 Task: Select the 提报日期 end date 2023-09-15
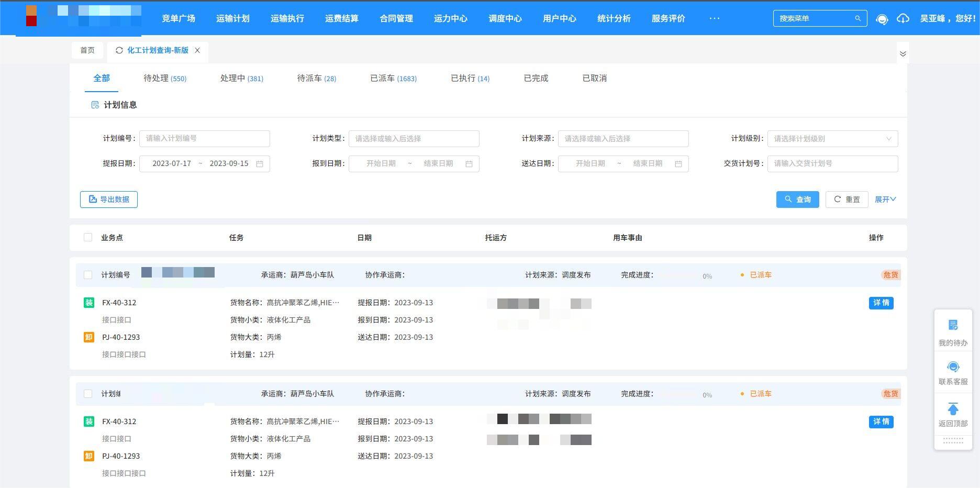point(229,163)
